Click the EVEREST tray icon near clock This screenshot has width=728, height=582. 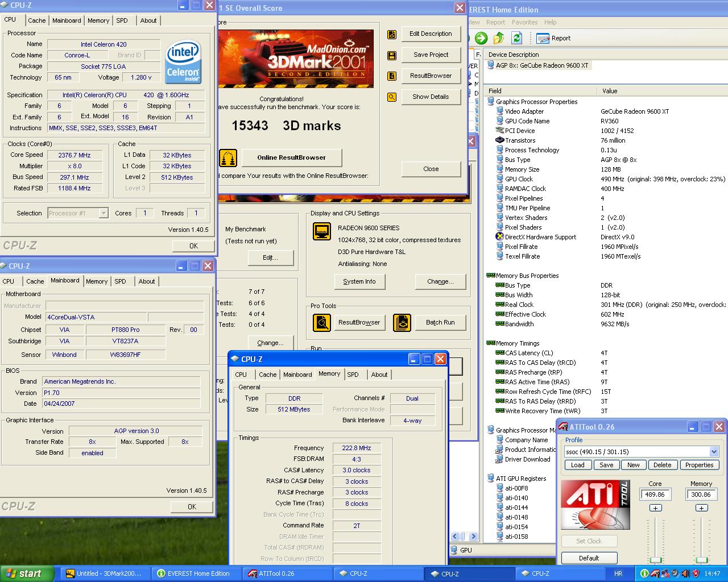point(644,573)
